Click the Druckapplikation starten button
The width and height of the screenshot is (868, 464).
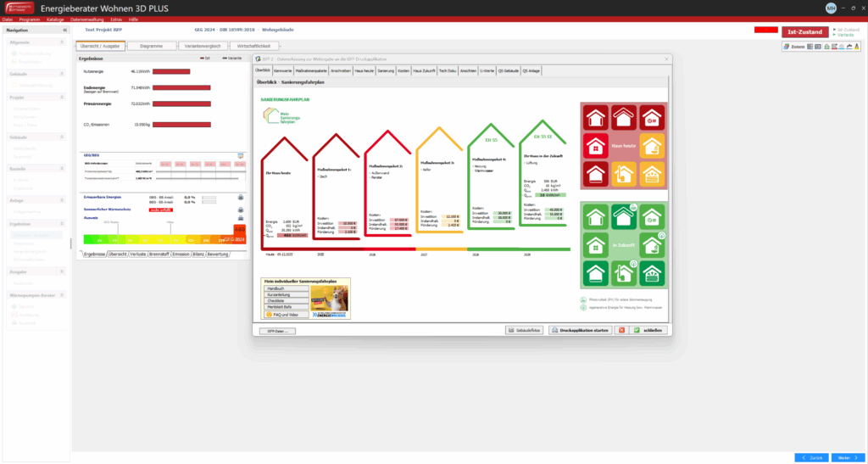[580, 330]
